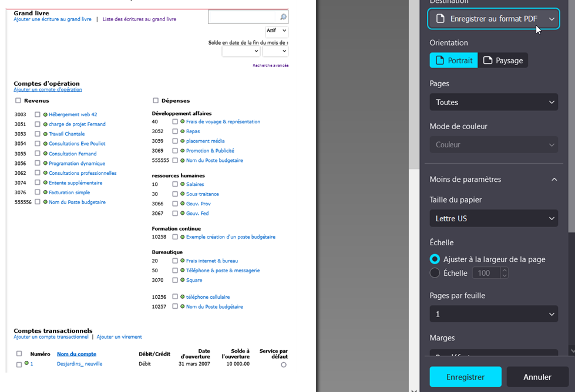Click green status dot beside Salaires
Viewport: 575px width, 392px height.
click(183, 184)
